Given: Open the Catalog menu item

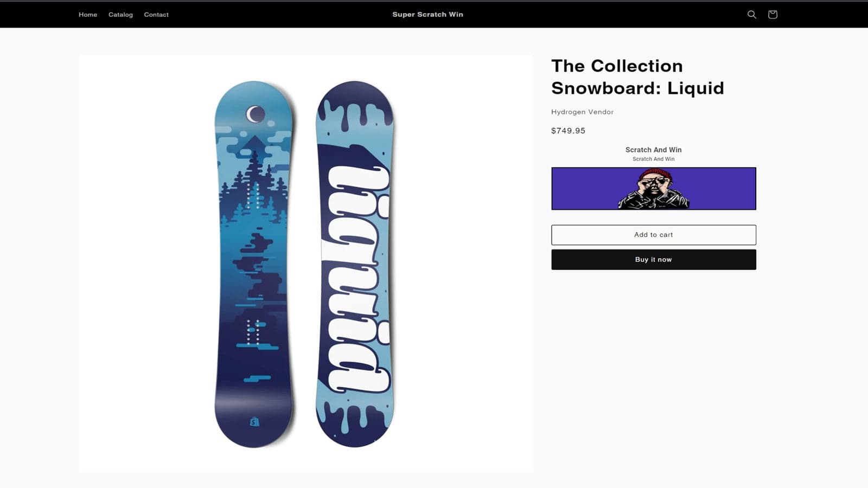Looking at the screenshot, I should pyautogui.click(x=120, y=15).
